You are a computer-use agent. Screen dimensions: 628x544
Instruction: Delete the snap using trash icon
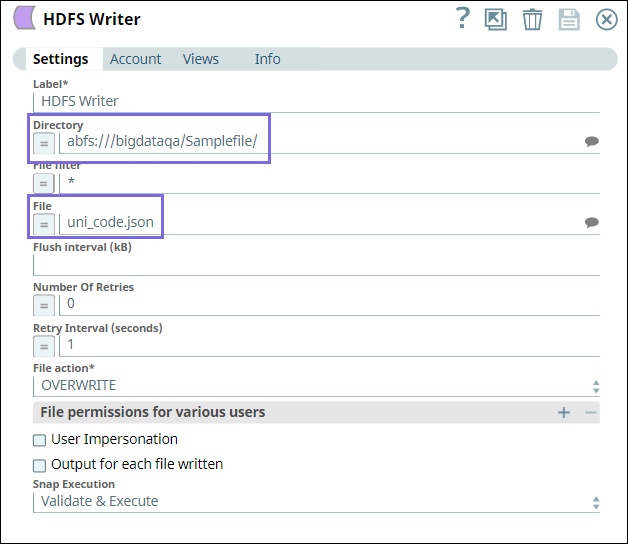533,19
